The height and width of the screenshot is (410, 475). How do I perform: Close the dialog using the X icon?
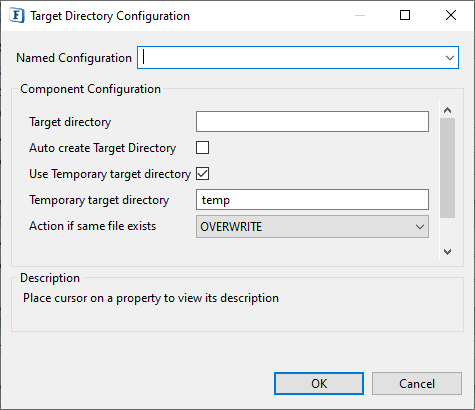(451, 15)
